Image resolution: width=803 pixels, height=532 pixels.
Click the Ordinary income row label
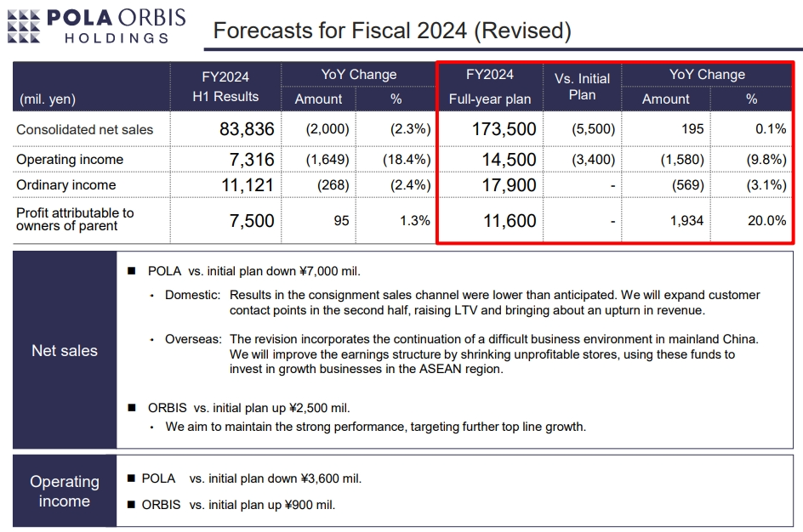coord(66,185)
